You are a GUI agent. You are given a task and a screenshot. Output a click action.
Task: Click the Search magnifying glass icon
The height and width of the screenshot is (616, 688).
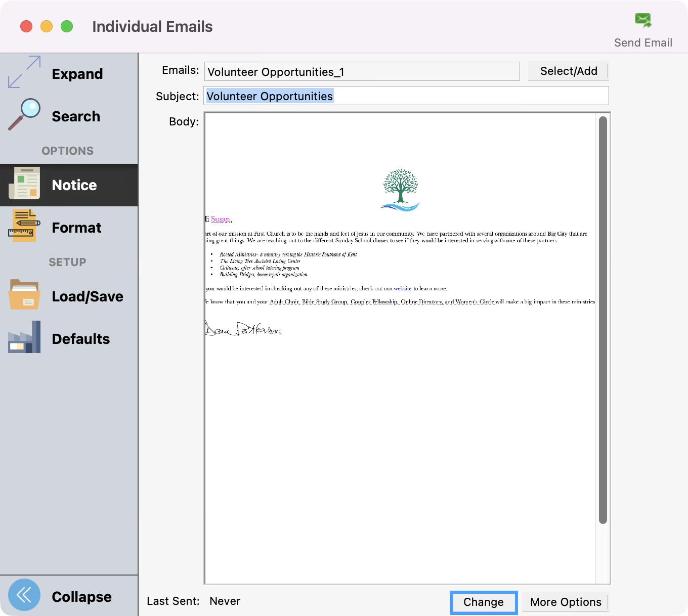[24, 115]
